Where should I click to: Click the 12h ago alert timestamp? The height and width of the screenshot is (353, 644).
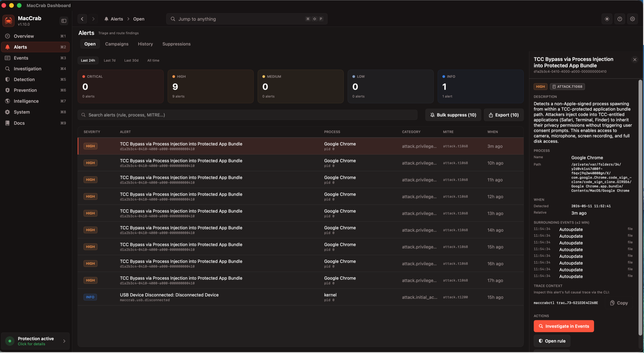point(495,197)
